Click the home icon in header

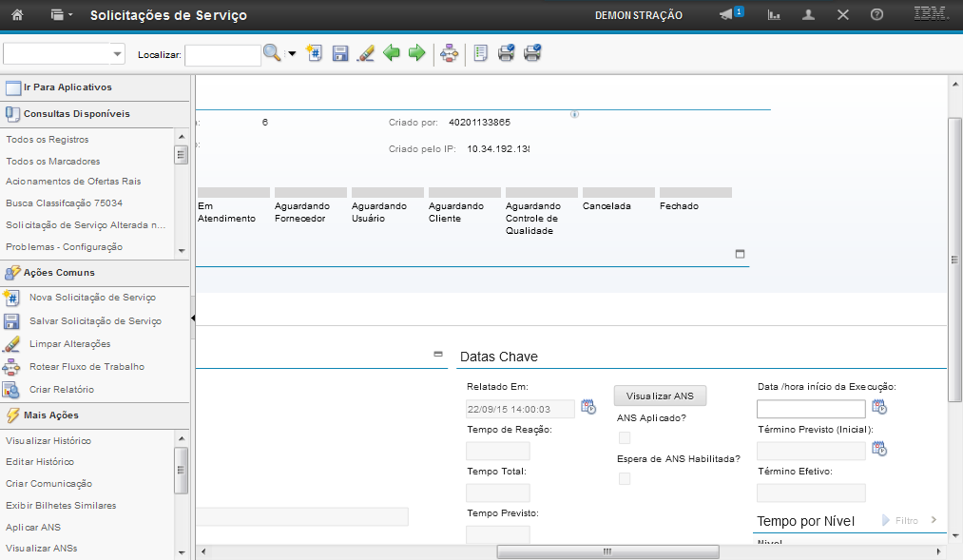16,15
